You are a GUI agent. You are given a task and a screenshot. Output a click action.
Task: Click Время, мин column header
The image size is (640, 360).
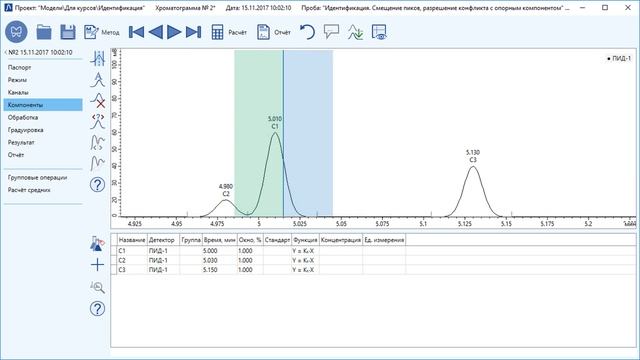pos(220,240)
